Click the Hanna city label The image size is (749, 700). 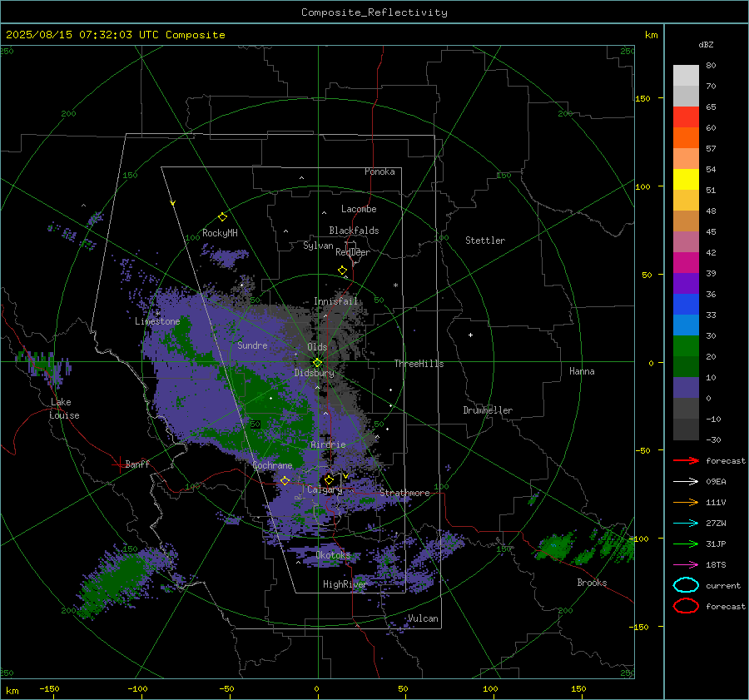tap(582, 371)
